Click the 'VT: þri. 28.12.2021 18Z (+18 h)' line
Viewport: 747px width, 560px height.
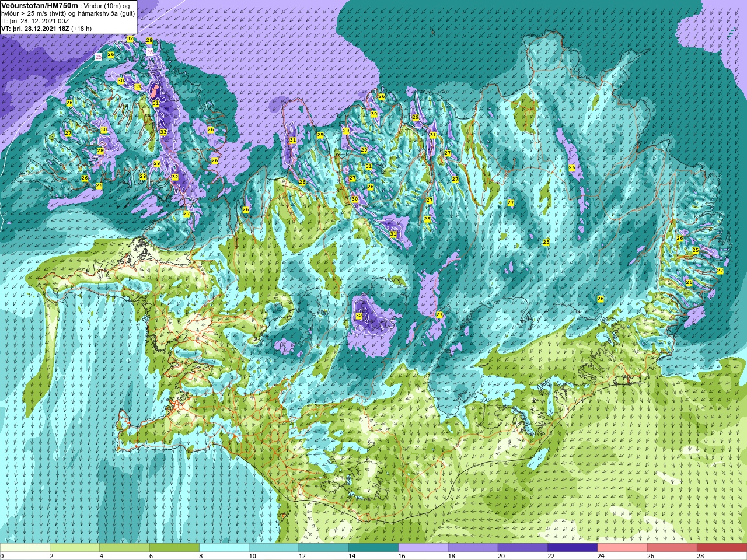coord(46,28)
